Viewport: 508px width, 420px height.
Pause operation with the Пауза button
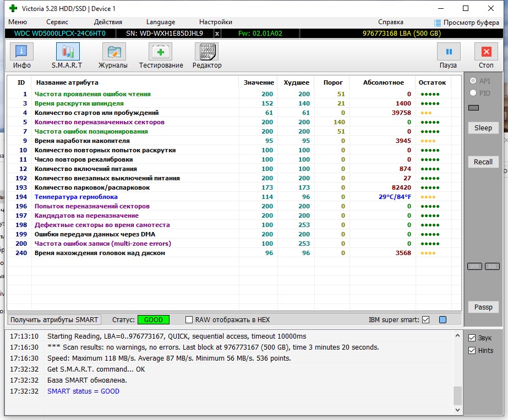[x=449, y=55]
